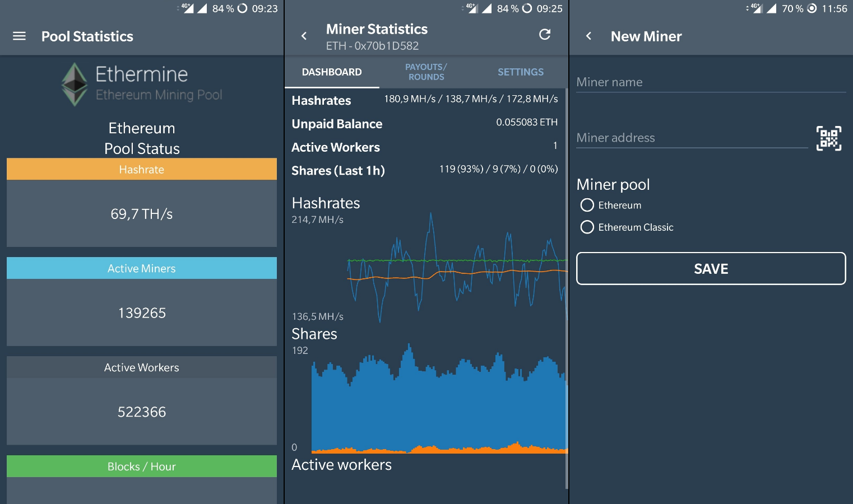The height and width of the screenshot is (504, 853).
Task: Tap the Hashrates line chart
Action: coord(457,267)
